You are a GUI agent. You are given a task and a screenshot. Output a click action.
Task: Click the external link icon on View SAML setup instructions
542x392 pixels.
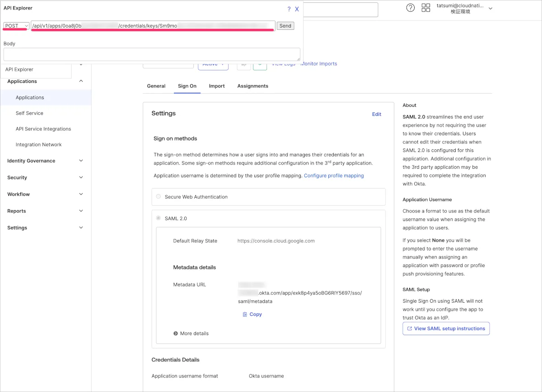(x=410, y=328)
